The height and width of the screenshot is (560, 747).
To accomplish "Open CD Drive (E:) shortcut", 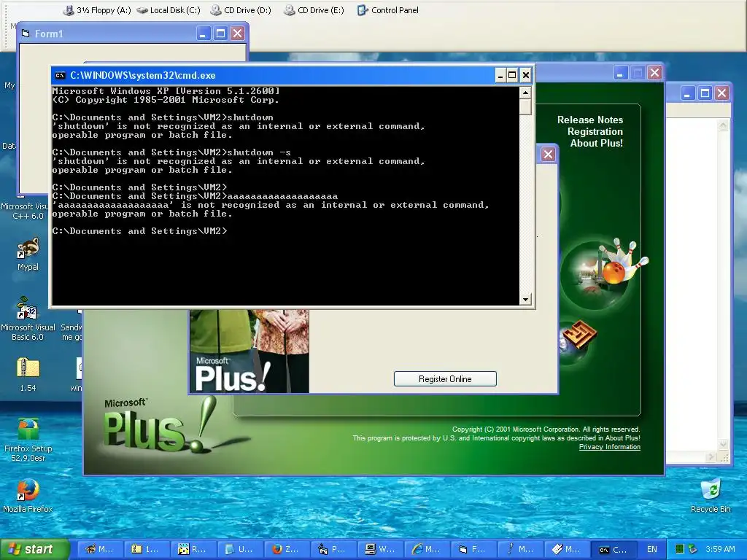I will click(x=314, y=10).
